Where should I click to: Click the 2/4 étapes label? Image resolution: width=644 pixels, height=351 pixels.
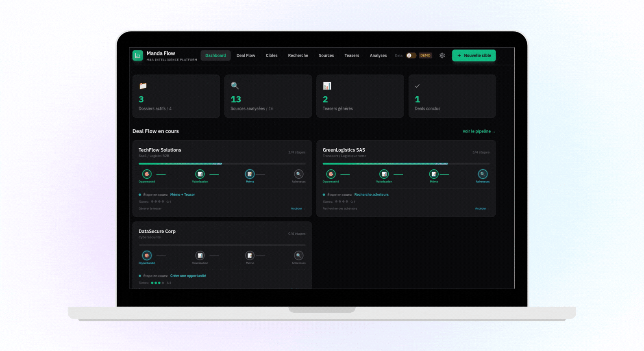tap(297, 152)
